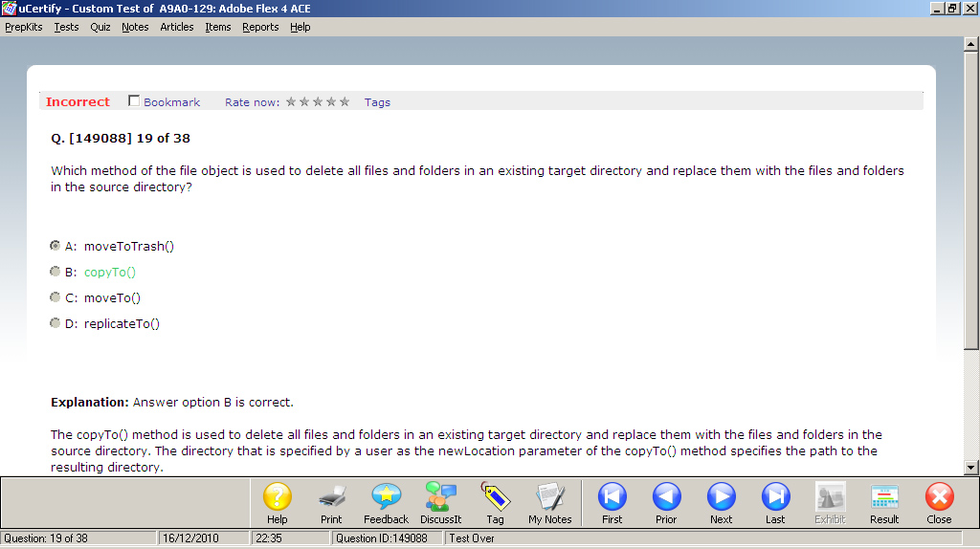Open the Reports menu
Screen dimensions: 980x549
260,27
